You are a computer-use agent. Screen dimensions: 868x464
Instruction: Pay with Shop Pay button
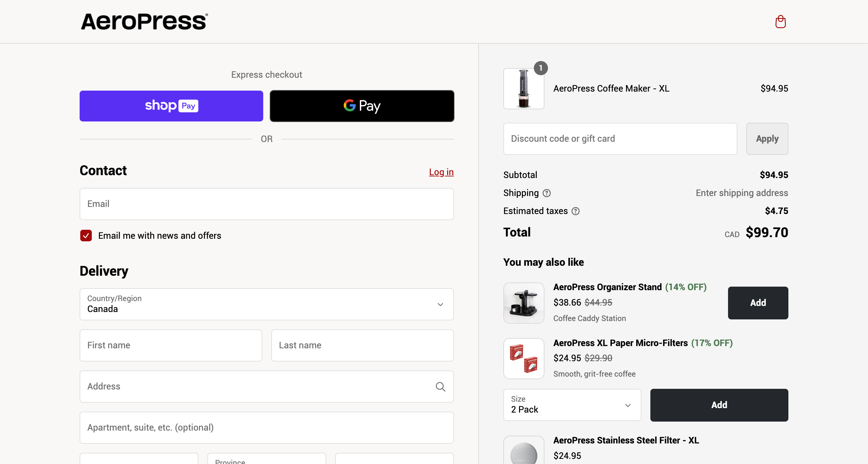(x=171, y=106)
